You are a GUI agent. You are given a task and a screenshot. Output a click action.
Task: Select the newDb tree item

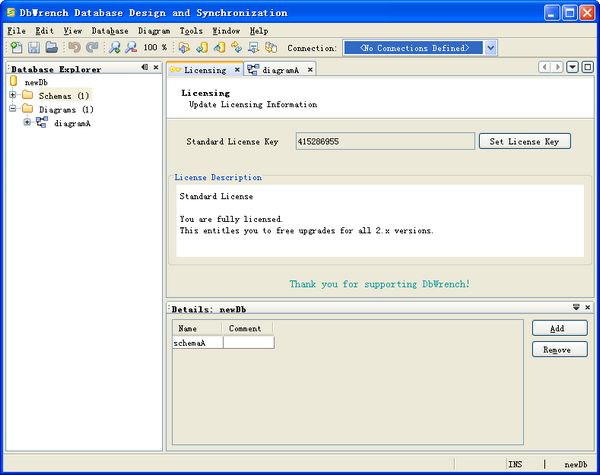pyautogui.click(x=36, y=82)
